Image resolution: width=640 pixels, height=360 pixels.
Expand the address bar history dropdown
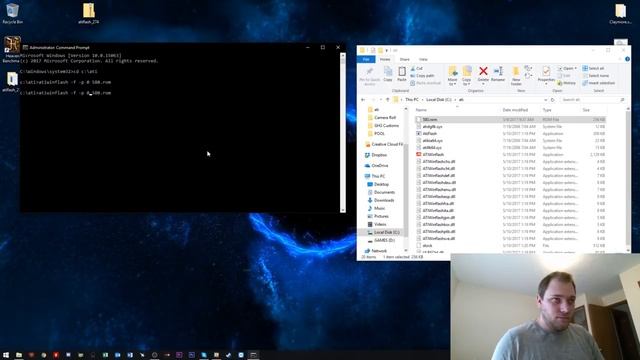545,100
